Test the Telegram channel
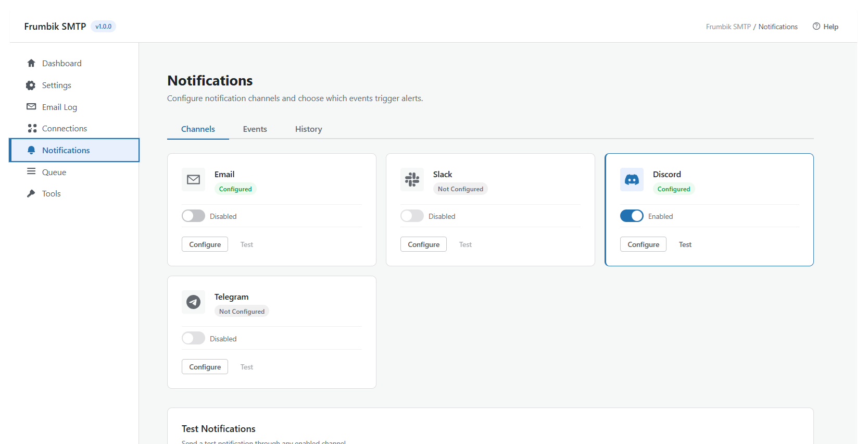This screenshot has width=868, height=444. tap(247, 367)
